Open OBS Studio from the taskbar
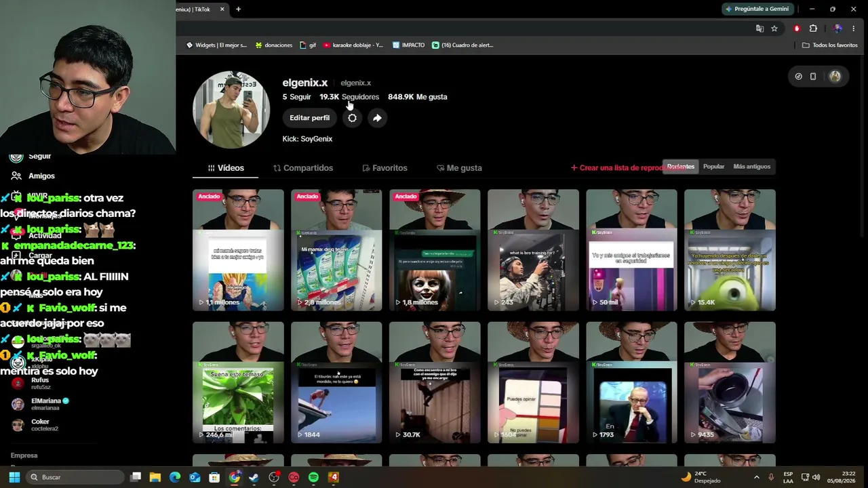Screen dimensions: 868x488 click(x=274, y=477)
